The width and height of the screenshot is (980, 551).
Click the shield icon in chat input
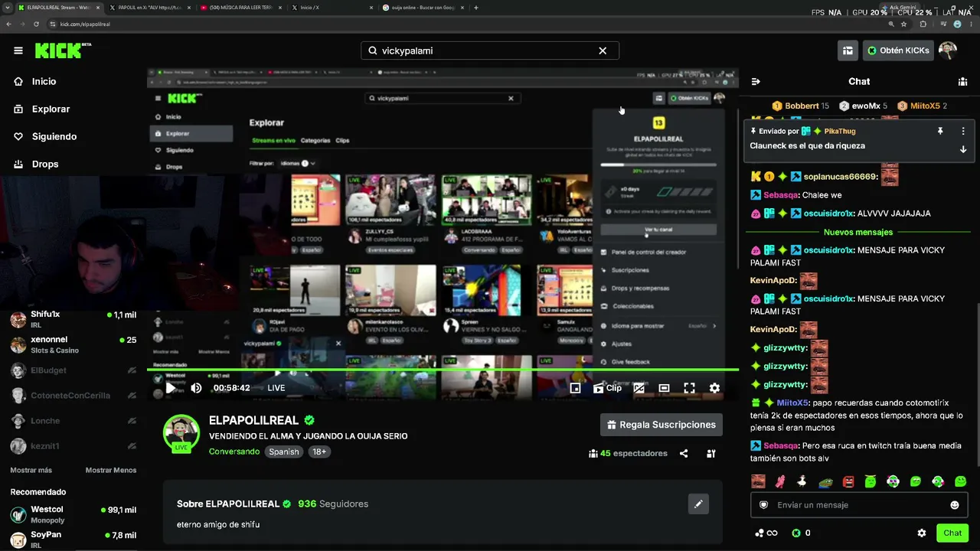click(763, 505)
